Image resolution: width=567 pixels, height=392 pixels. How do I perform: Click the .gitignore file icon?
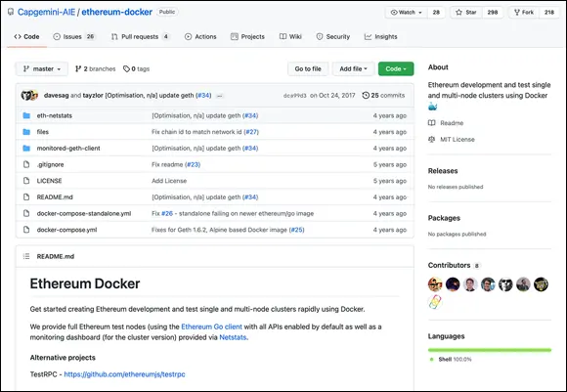[x=26, y=164]
